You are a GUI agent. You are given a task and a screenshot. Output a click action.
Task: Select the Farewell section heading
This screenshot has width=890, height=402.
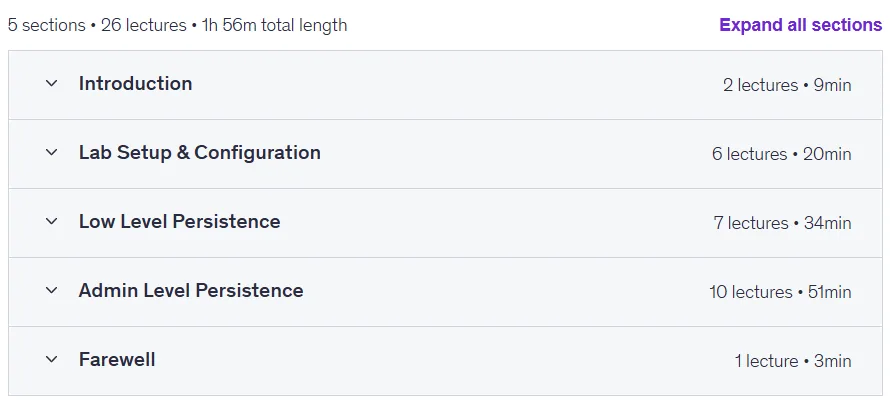[117, 359]
